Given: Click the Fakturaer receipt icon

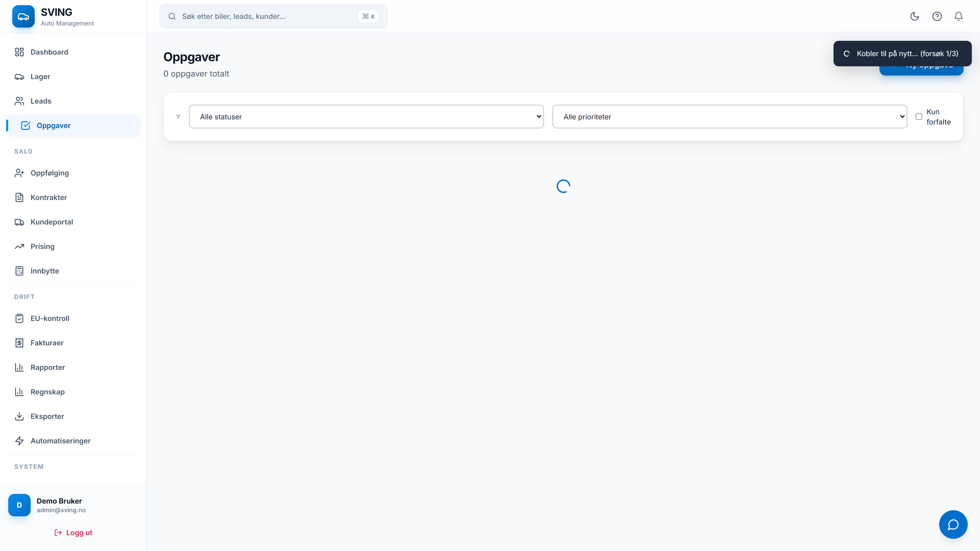Looking at the screenshot, I should [x=19, y=343].
